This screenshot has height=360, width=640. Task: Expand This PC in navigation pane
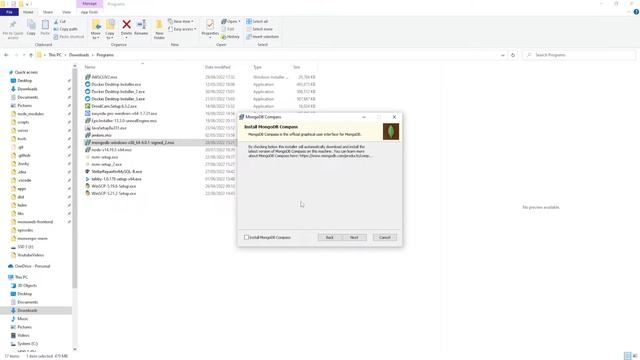click(x=21, y=277)
